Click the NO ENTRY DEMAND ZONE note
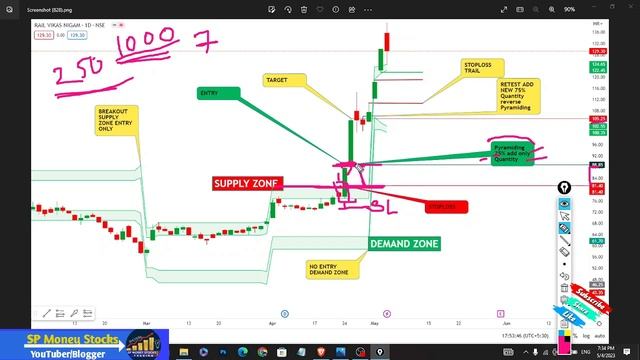The height and width of the screenshot is (360, 640). [x=332, y=269]
